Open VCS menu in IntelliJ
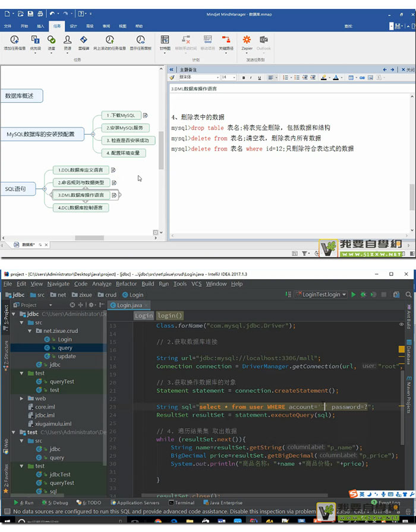The image size is (416, 532). (x=196, y=284)
